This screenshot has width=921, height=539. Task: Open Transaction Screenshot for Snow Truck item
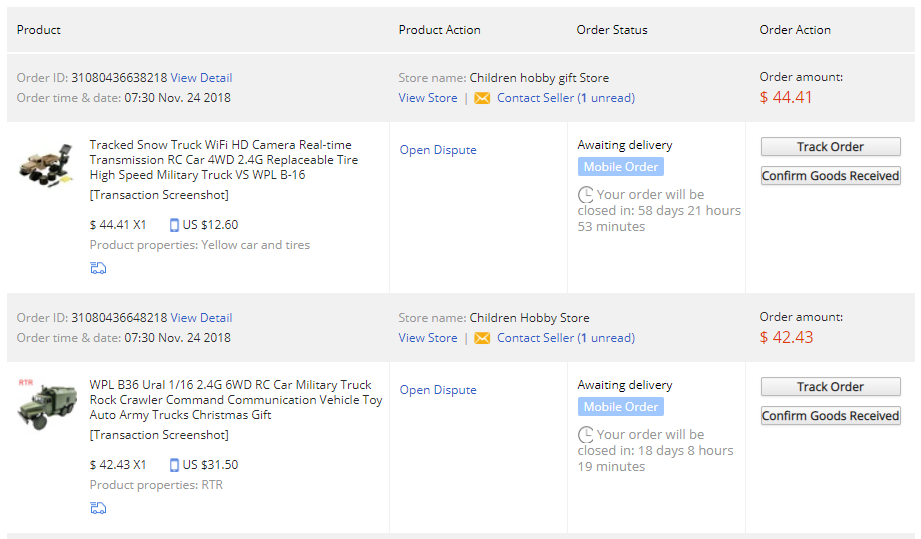tap(159, 195)
